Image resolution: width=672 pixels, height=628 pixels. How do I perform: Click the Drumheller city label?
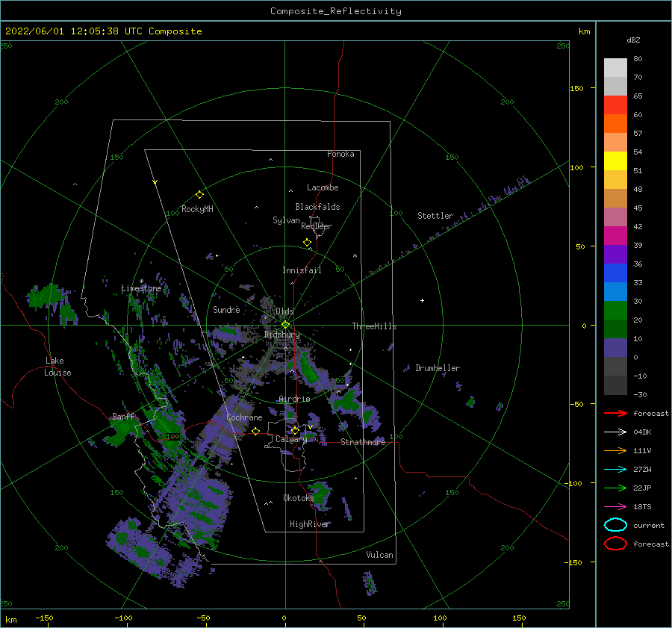click(x=438, y=368)
